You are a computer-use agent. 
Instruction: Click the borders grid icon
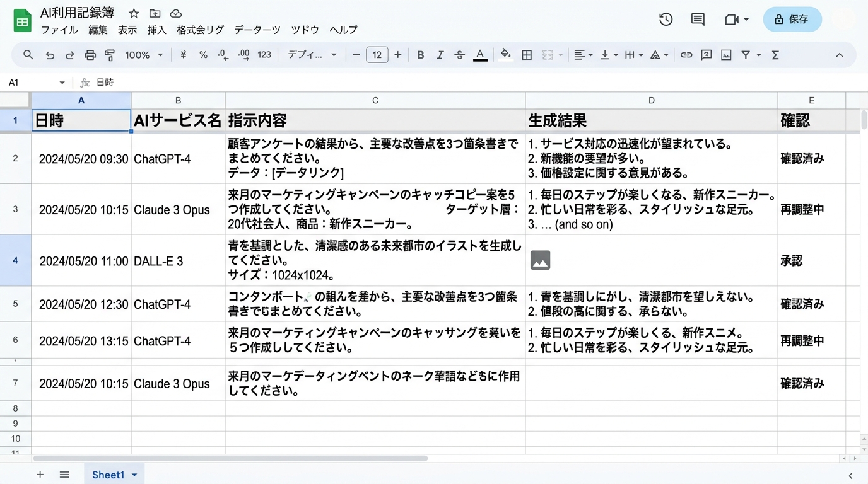(x=527, y=55)
